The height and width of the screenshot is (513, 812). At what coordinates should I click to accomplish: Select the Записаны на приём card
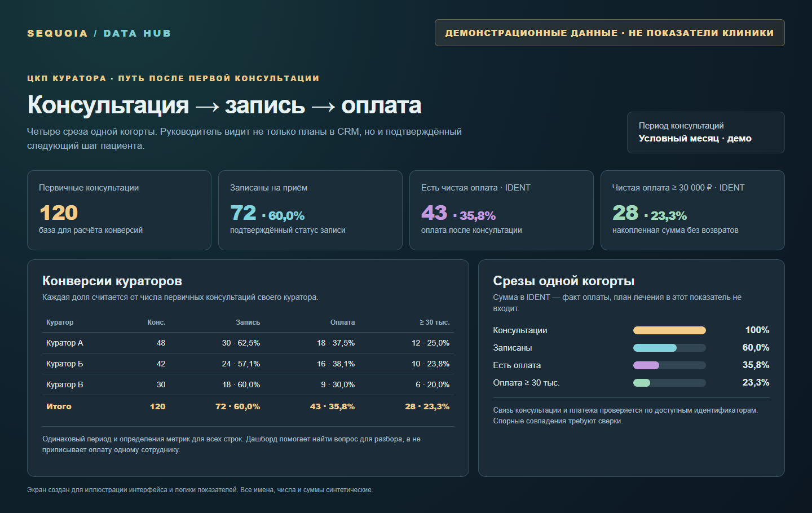(x=310, y=210)
